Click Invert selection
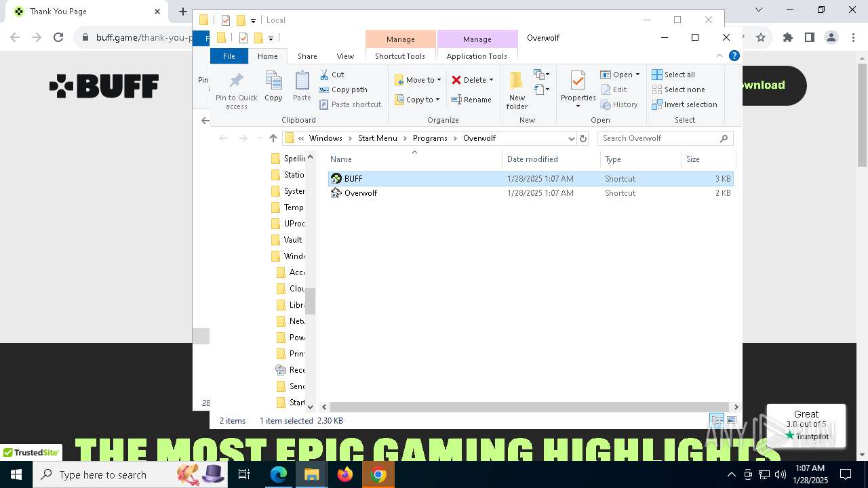The height and width of the screenshot is (488, 868). pos(684,104)
